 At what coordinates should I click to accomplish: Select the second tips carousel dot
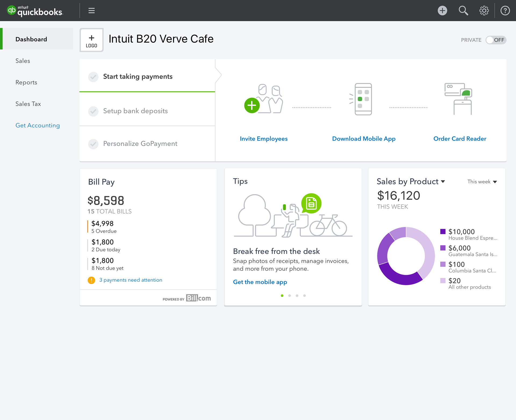click(289, 296)
